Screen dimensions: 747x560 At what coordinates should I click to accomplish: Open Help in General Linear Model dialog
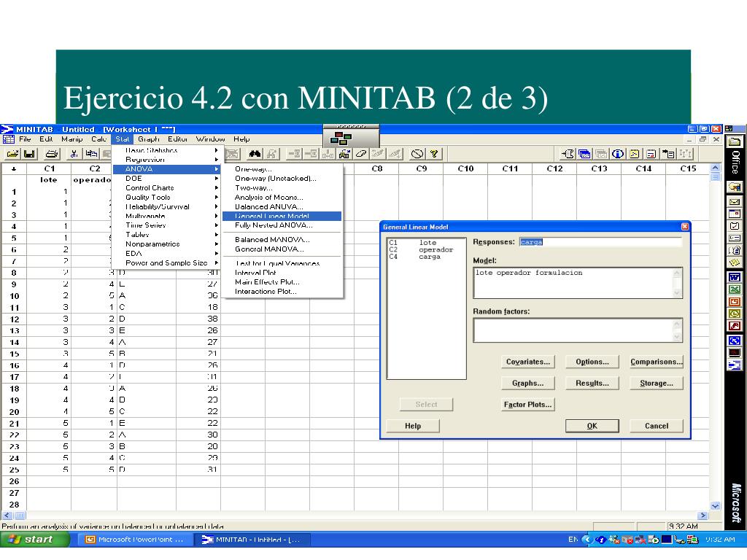[x=413, y=426]
